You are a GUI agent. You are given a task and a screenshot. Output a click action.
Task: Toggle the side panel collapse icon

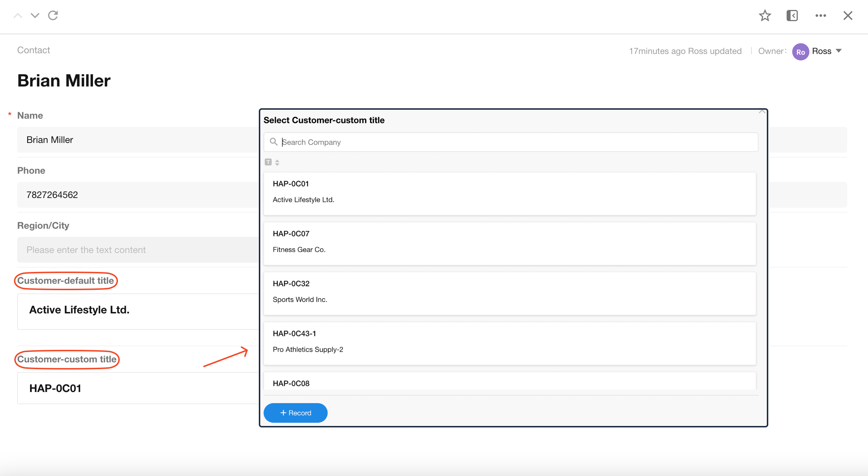[792, 16]
